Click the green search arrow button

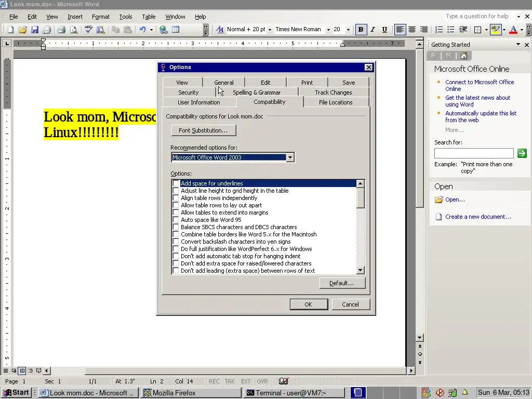pos(522,153)
